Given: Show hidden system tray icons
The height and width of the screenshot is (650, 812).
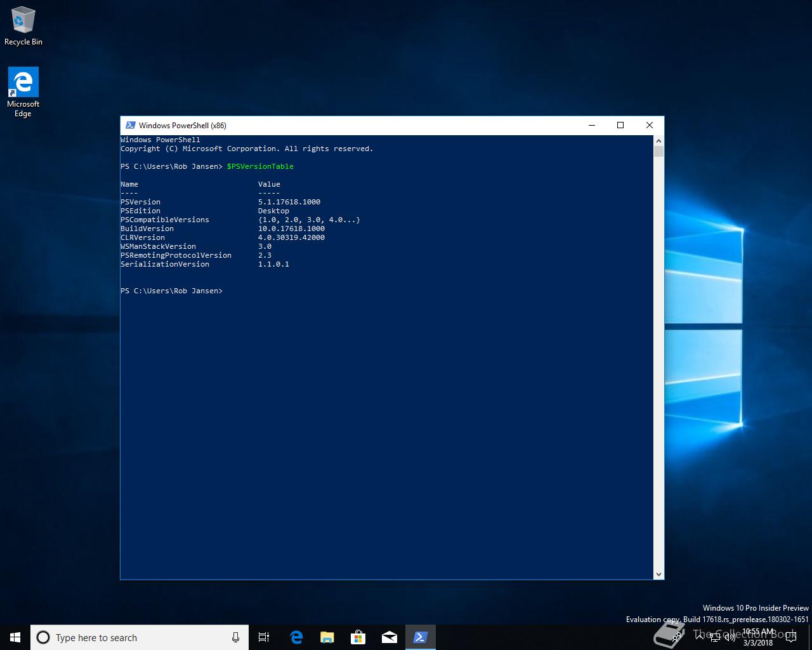Looking at the screenshot, I should 700,637.
